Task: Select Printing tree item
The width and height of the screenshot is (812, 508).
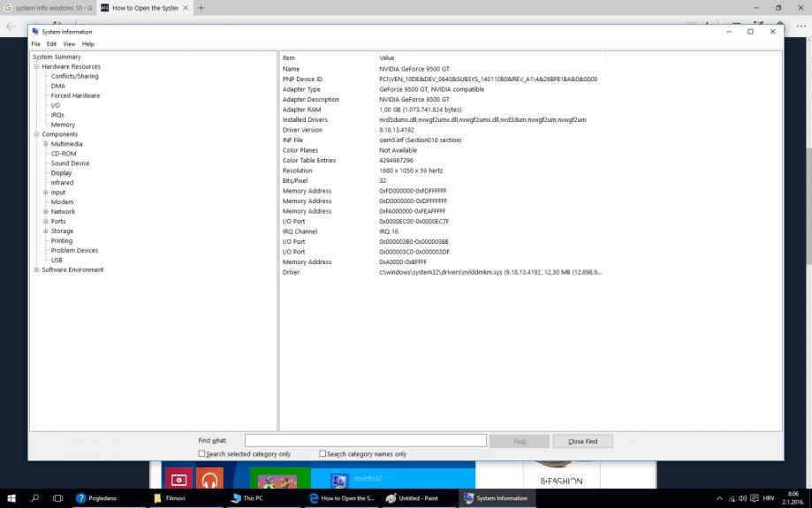Action: point(62,241)
